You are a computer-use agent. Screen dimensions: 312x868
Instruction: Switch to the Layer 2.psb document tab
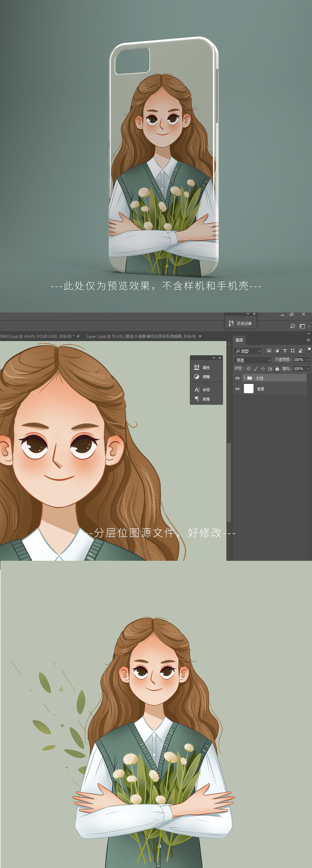[141, 336]
